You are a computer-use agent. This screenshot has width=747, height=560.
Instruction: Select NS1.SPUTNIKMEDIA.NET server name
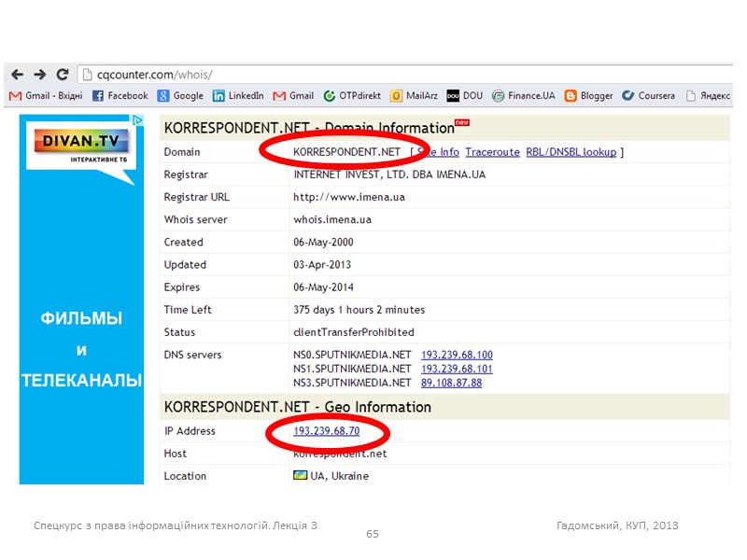[x=352, y=369]
